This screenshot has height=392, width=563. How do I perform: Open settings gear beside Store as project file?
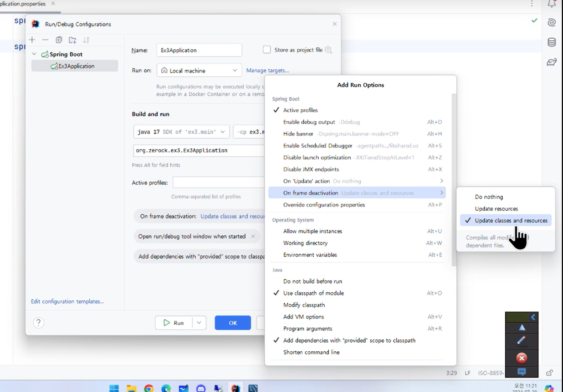coord(328,50)
